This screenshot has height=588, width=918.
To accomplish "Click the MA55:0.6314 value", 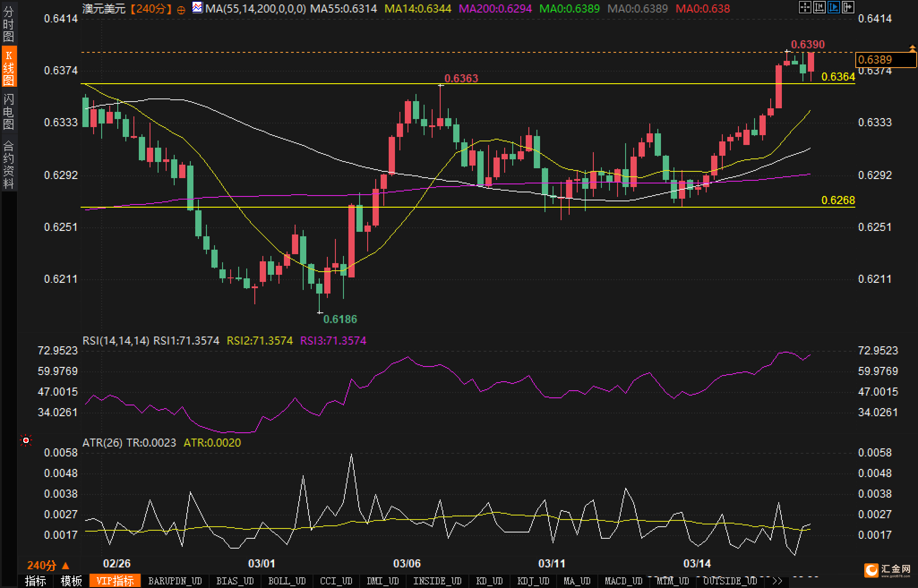I will 344,9.
